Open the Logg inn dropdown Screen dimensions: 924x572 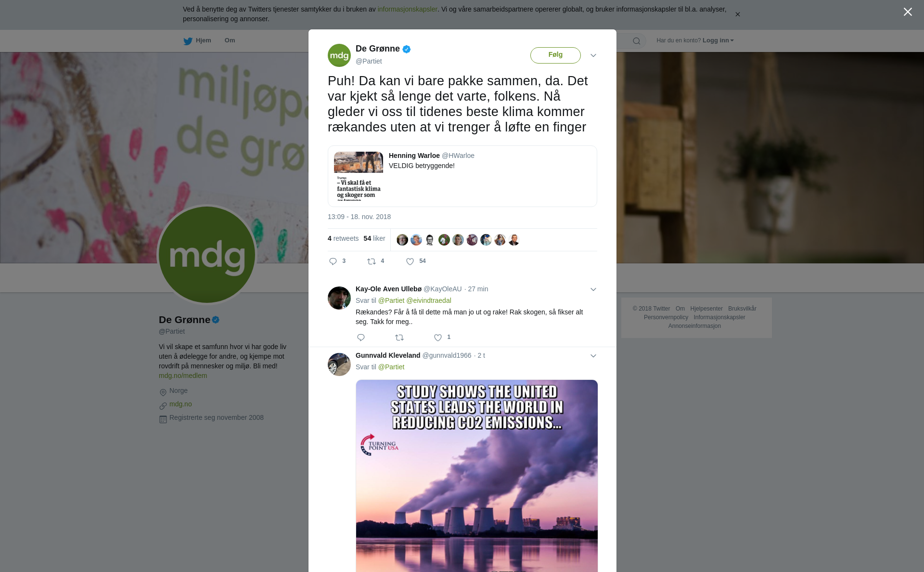(718, 40)
